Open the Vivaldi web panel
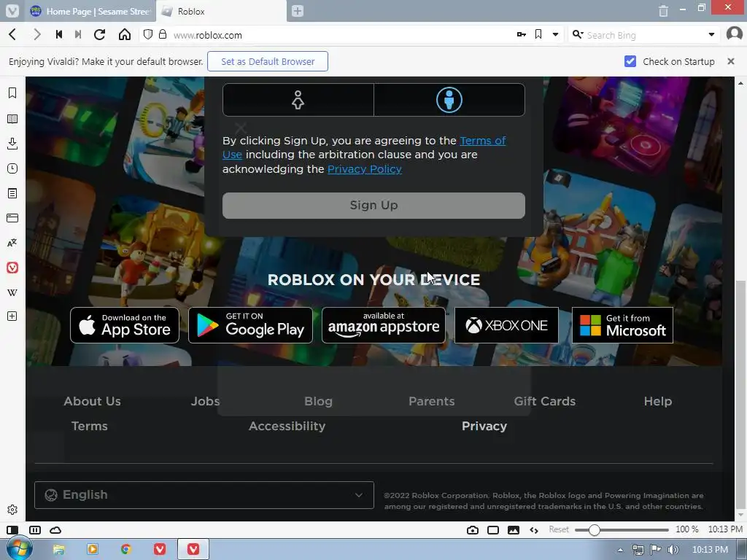 point(12,268)
